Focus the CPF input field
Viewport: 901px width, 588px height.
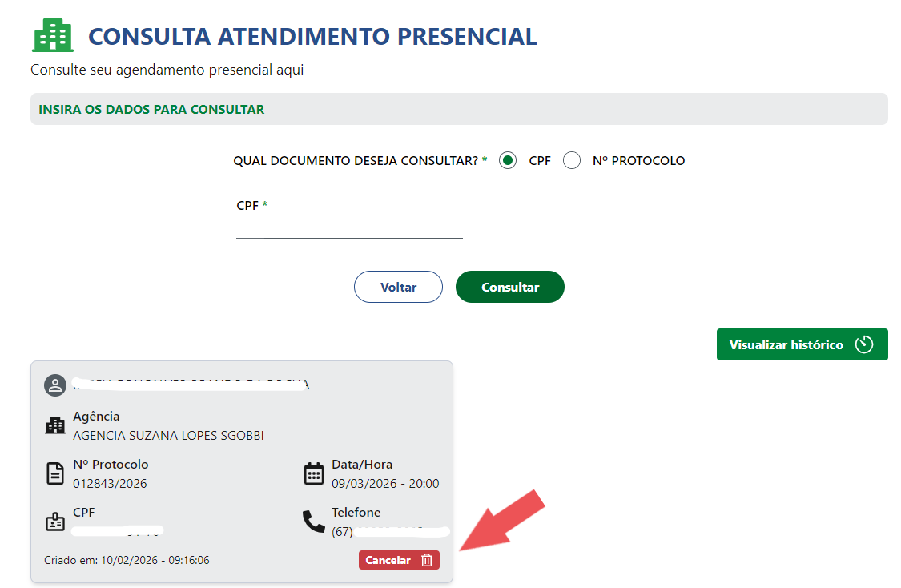click(349, 228)
